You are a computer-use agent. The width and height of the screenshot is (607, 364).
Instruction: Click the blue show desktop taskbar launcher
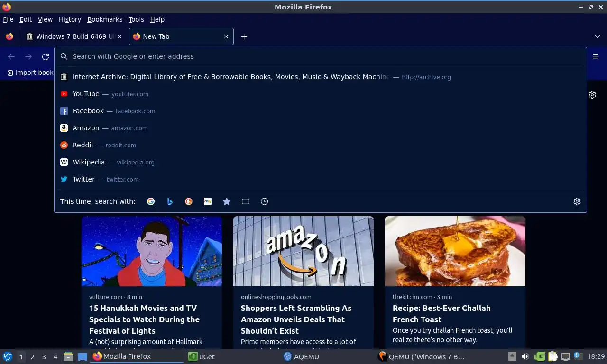(x=83, y=356)
